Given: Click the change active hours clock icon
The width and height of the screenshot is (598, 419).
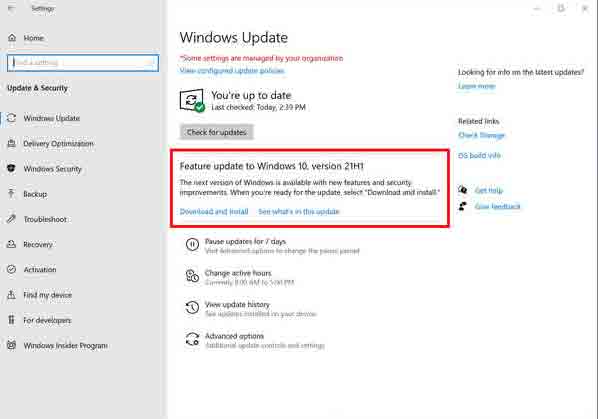Looking at the screenshot, I should (x=192, y=276).
